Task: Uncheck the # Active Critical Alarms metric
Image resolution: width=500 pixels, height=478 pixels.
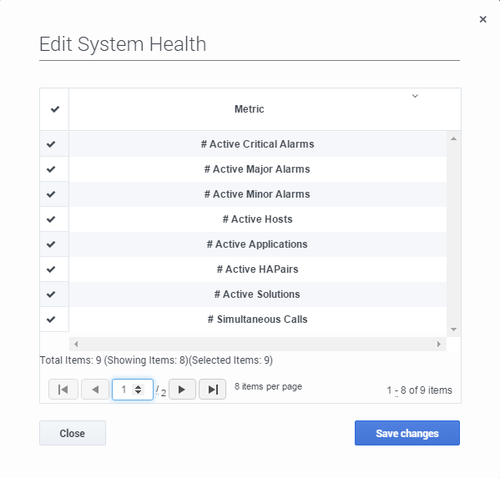Action: 51,144
